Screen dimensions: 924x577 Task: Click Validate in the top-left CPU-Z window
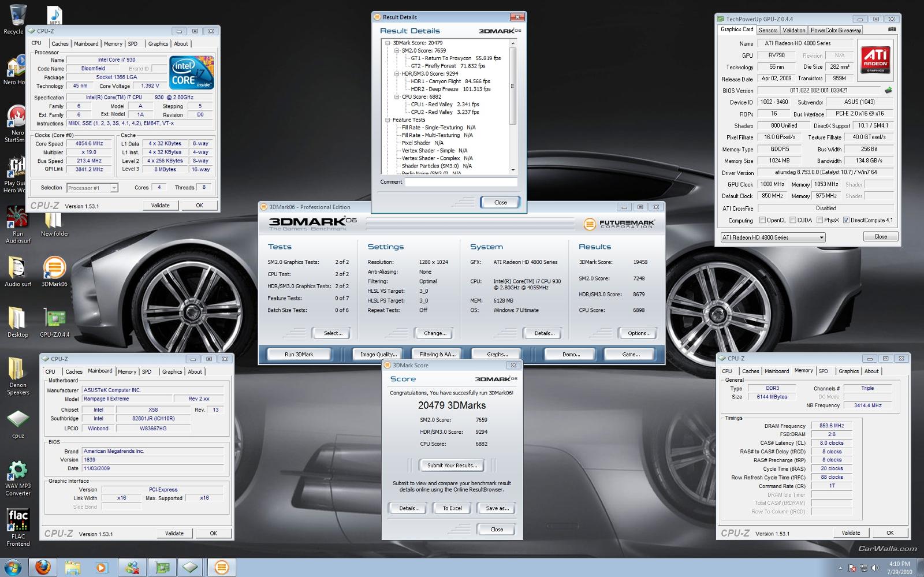(x=161, y=206)
